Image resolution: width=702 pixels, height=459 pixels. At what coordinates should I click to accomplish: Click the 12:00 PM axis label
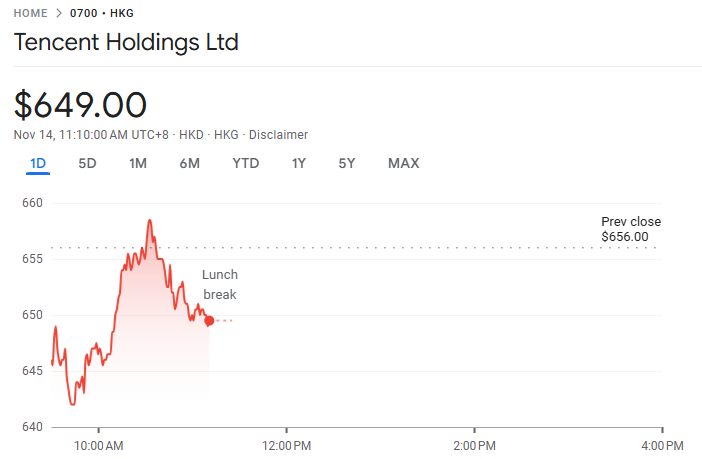click(286, 444)
